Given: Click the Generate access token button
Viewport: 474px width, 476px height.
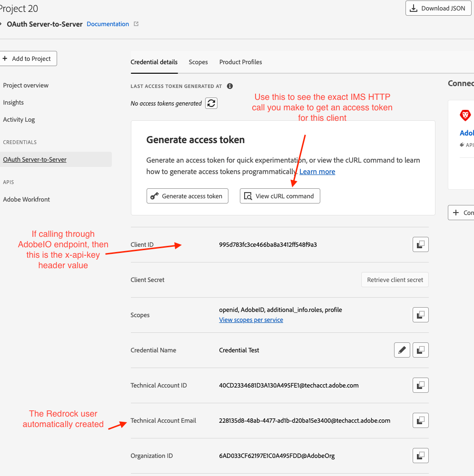Looking at the screenshot, I should [187, 196].
